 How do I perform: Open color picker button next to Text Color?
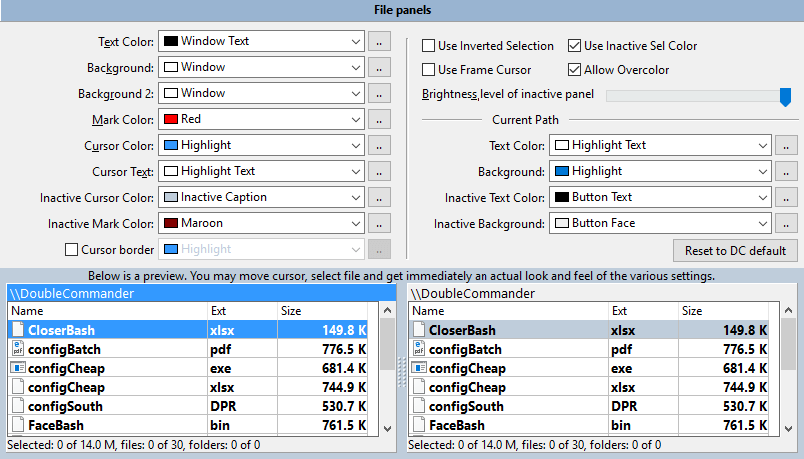tap(379, 42)
